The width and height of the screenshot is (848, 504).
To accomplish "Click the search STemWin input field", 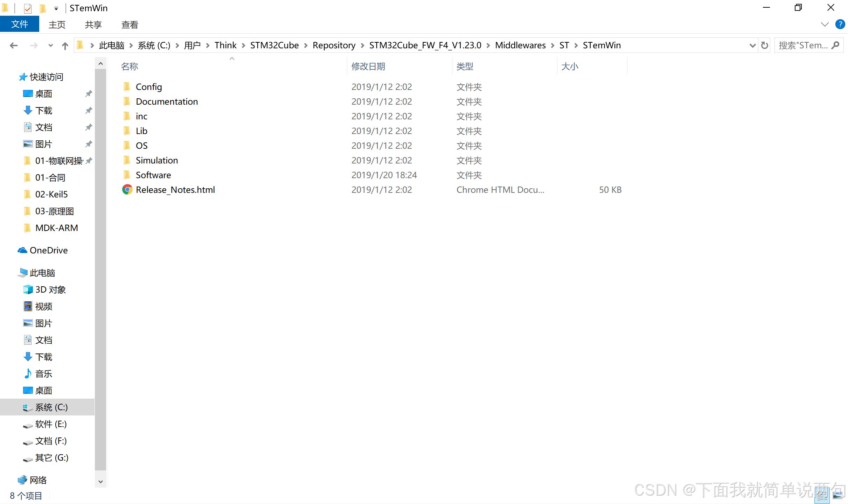I will coord(802,45).
